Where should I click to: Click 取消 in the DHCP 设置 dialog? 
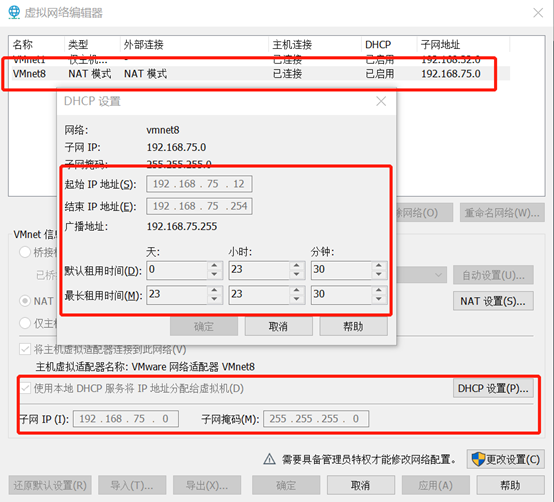(278, 326)
